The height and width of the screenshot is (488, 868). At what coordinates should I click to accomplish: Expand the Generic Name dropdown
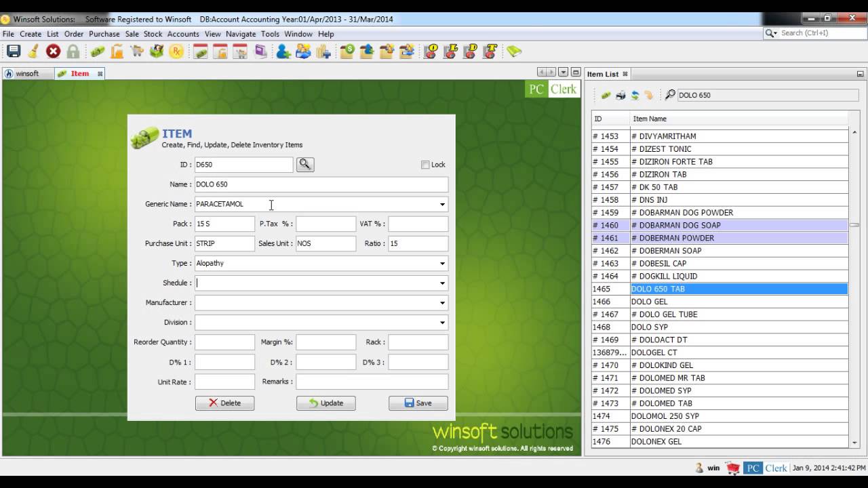tap(442, 204)
